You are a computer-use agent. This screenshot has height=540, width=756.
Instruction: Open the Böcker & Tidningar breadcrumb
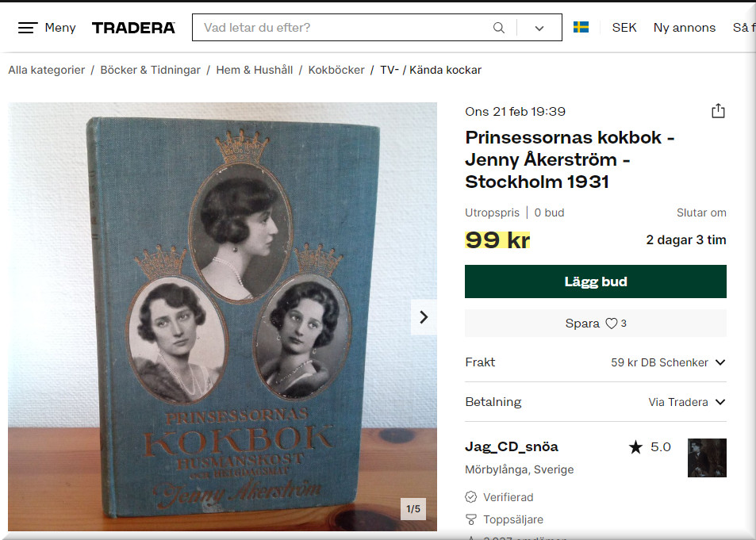click(150, 70)
